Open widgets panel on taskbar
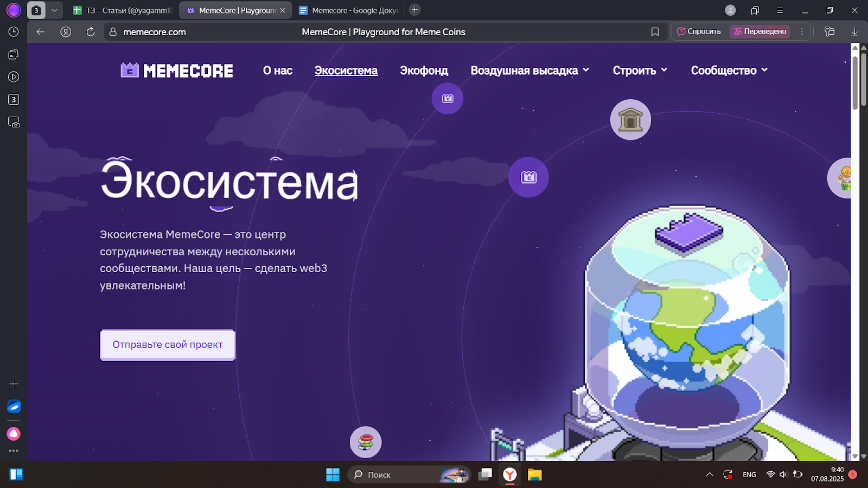Screen dimensions: 868x488 [x=16, y=474]
